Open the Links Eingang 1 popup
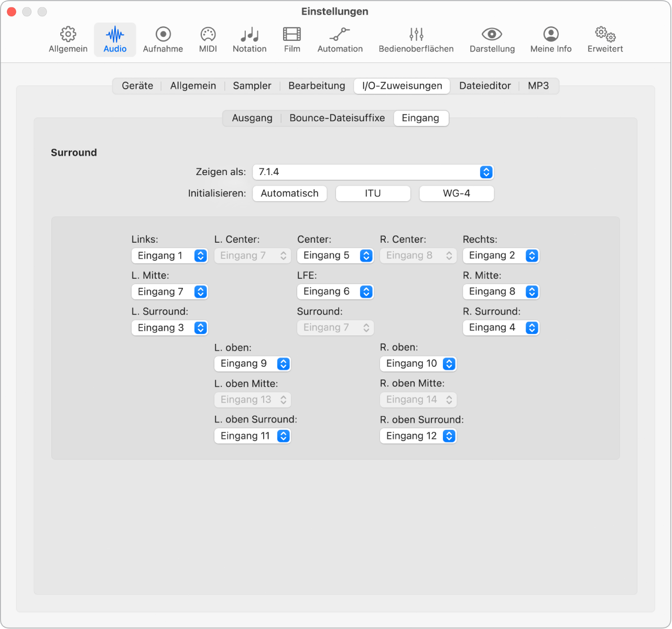Screen dimensions: 672x629 coord(170,256)
